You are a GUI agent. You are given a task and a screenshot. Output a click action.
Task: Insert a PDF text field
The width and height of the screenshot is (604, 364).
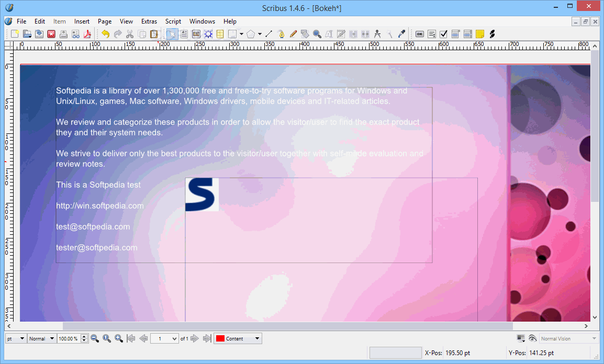[432, 34]
